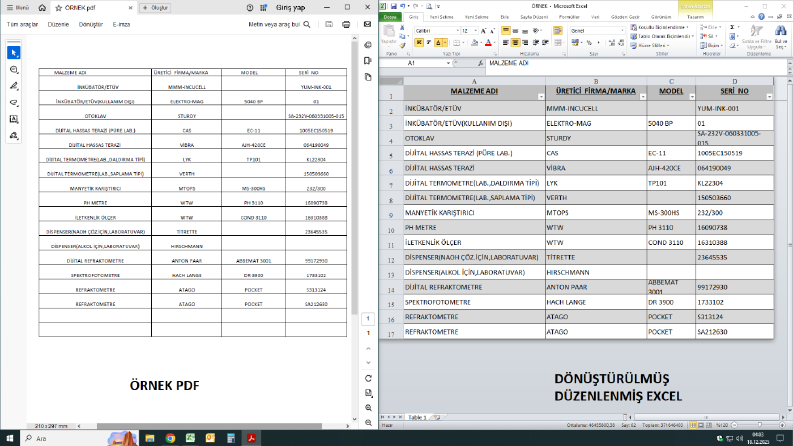Image resolution: width=793 pixels, height=446 pixels.
Task: Open Tüm araçlar in the PDF reader
Action: (x=22, y=24)
